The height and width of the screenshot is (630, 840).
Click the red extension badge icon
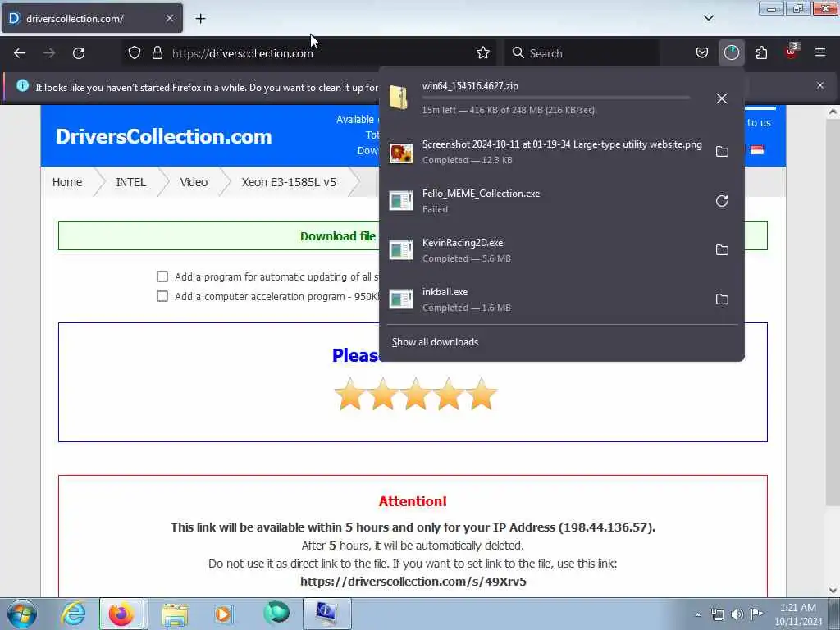coord(791,52)
